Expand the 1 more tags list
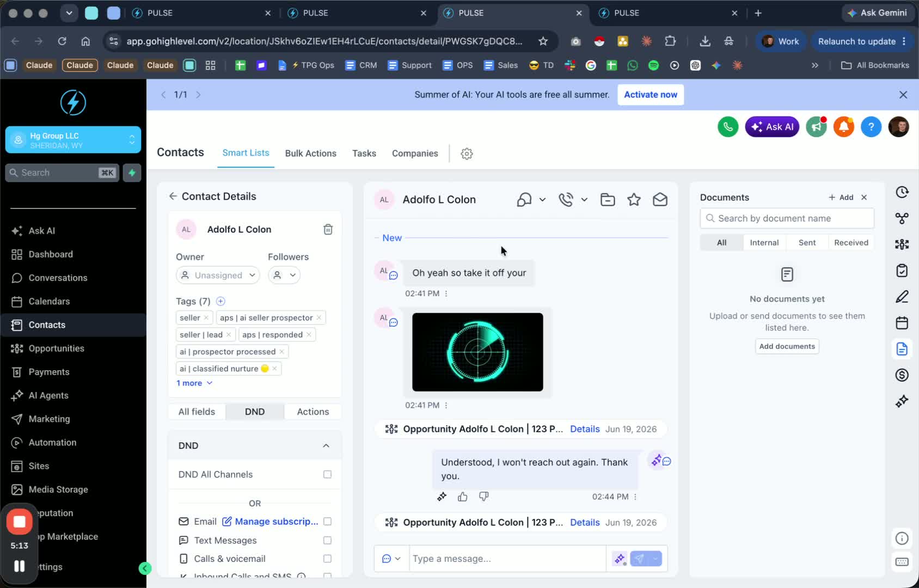Image resolution: width=919 pixels, height=588 pixels. pos(194,383)
